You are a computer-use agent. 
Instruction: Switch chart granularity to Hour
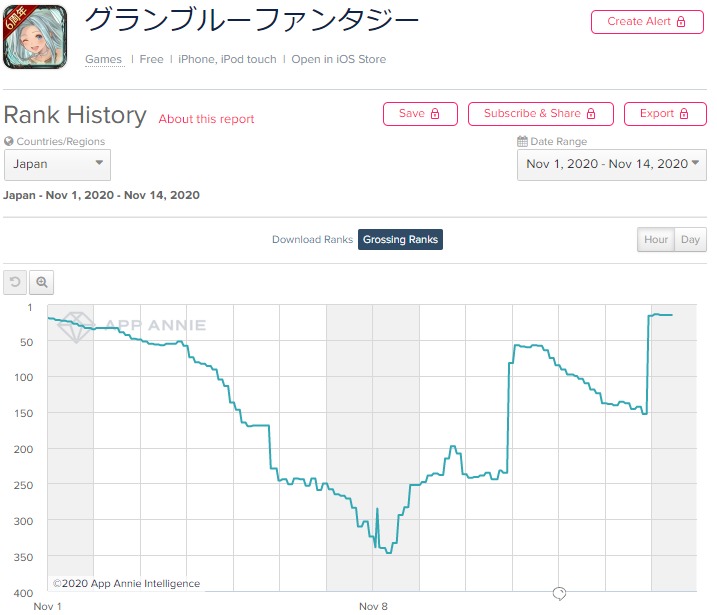coord(656,240)
